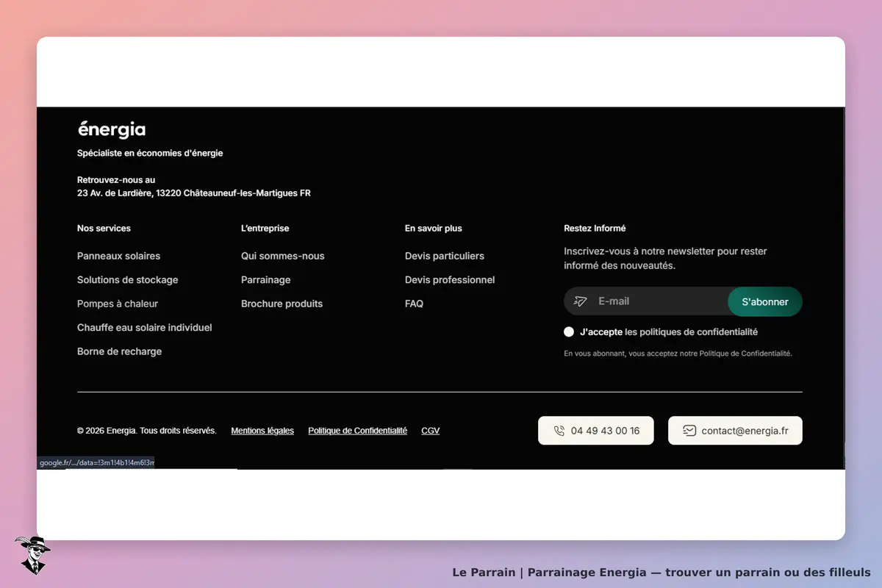882x588 pixels.
Task: Click the contact@energia.fr email button
Action: [735, 431]
